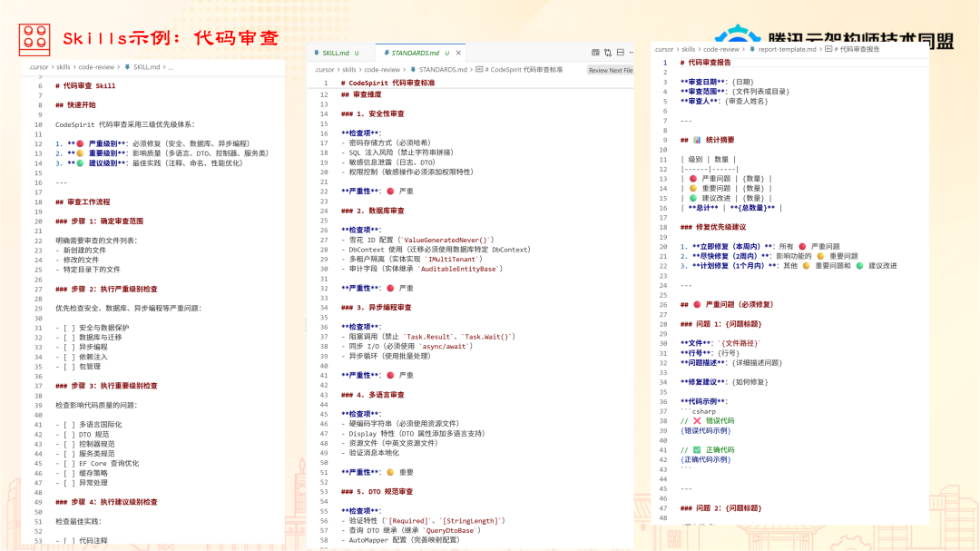This screenshot has height=551, width=980.
Task: Click heading '### 1. 安全性审查' in STANDARDS.md
Action: (373, 113)
